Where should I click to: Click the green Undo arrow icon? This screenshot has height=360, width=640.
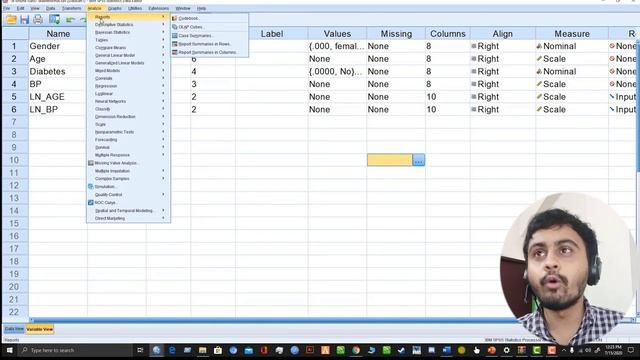click(x=71, y=19)
